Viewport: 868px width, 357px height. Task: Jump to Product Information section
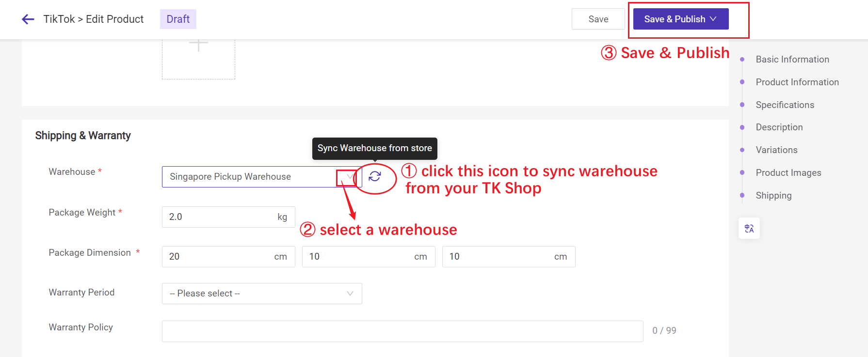click(797, 82)
